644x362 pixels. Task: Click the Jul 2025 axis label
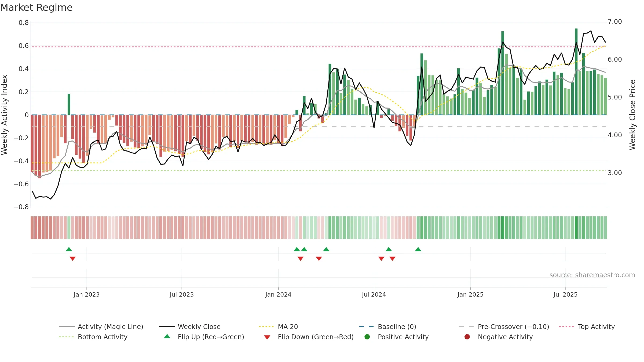pyautogui.click(x=565, y=295)
